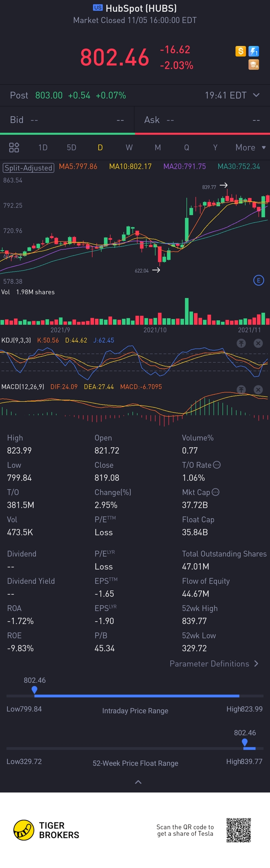The width and height of the screenshot is (270, 868).
Task: Tap the HubSpot (HUBS) title
Action: 141,8
